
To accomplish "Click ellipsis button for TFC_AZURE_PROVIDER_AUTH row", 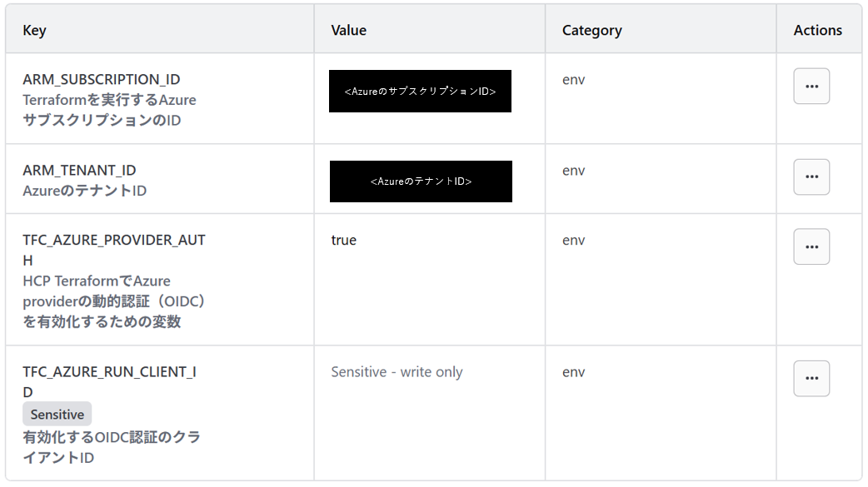I will point(811,247).
